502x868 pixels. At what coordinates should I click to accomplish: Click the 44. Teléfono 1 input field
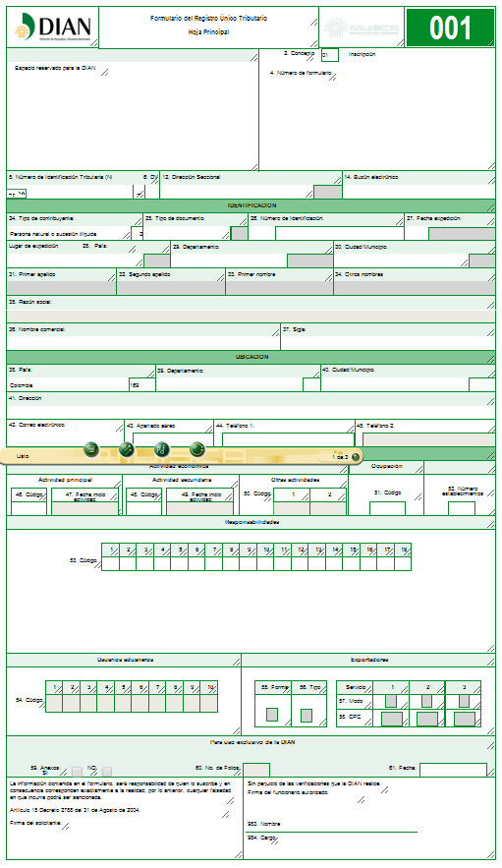coord(288,439)
